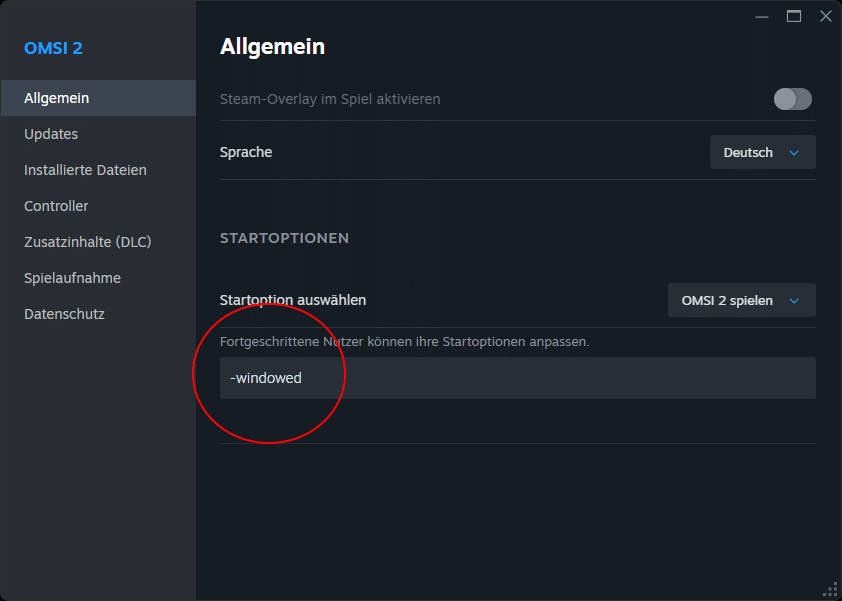Minimize the OMSI 2 properties window
Screen dimensions: 842x601
coord(762,16)
